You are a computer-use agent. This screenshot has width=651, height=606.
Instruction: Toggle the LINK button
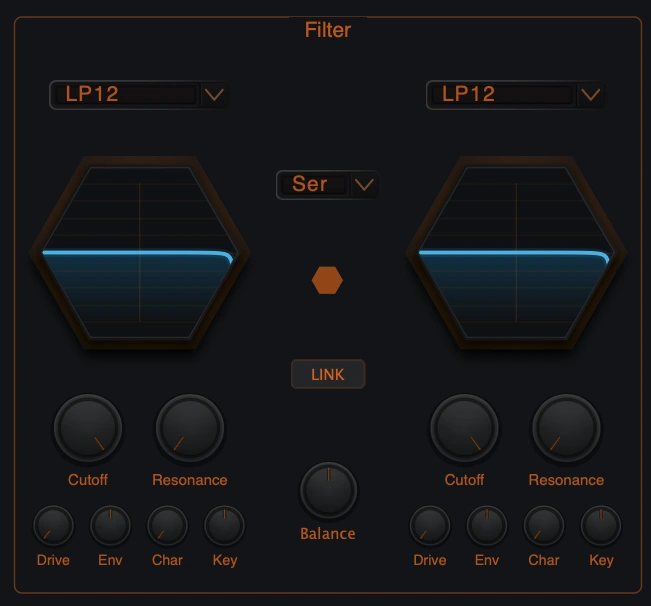328,374
